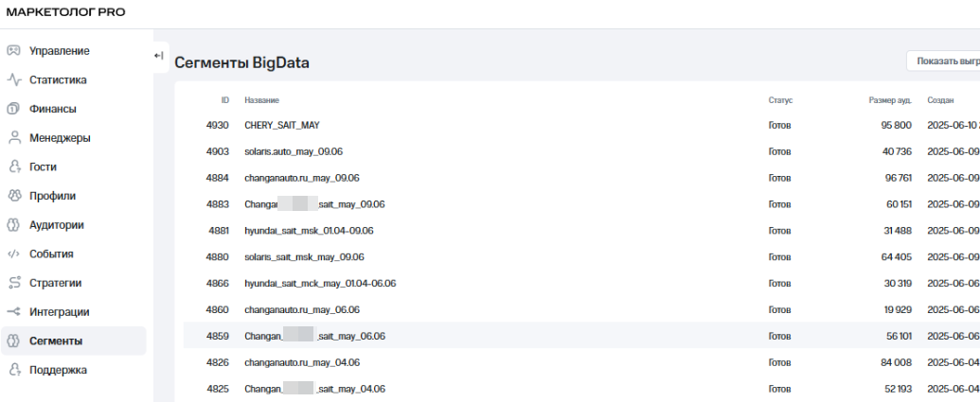Click the Стратегии route icon
This screenshot has width=980, height=402.
[14, 283]
